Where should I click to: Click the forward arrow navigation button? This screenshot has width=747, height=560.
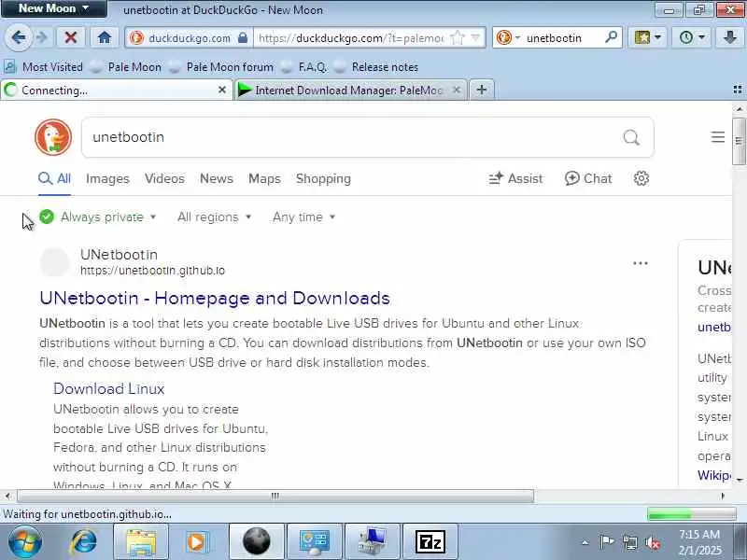point(42,37)
